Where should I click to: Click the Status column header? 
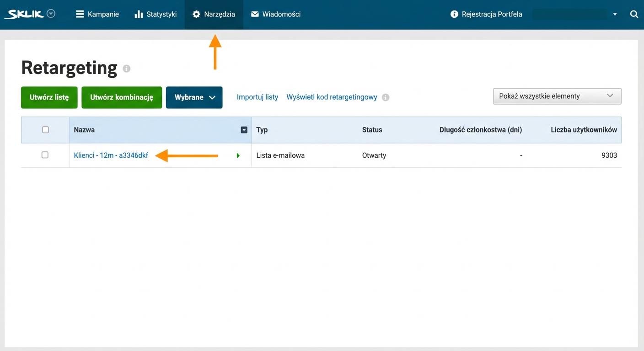tap(372, 130)
